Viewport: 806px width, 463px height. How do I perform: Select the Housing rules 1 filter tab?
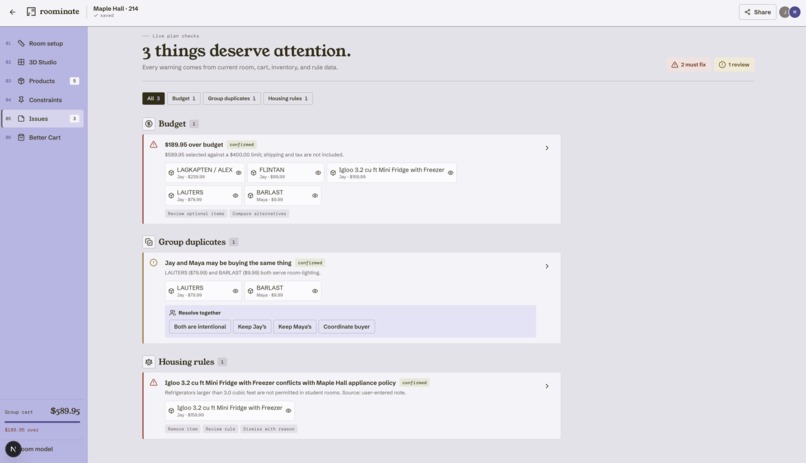point(288,98)
